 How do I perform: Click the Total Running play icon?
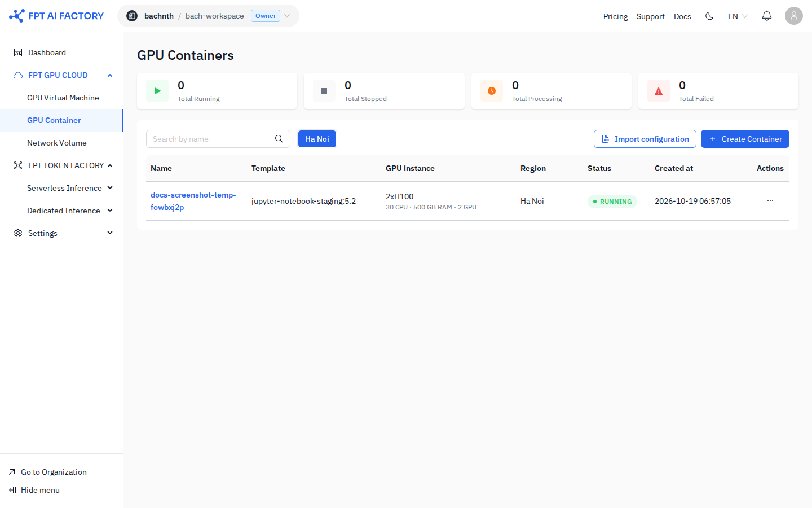157,91
